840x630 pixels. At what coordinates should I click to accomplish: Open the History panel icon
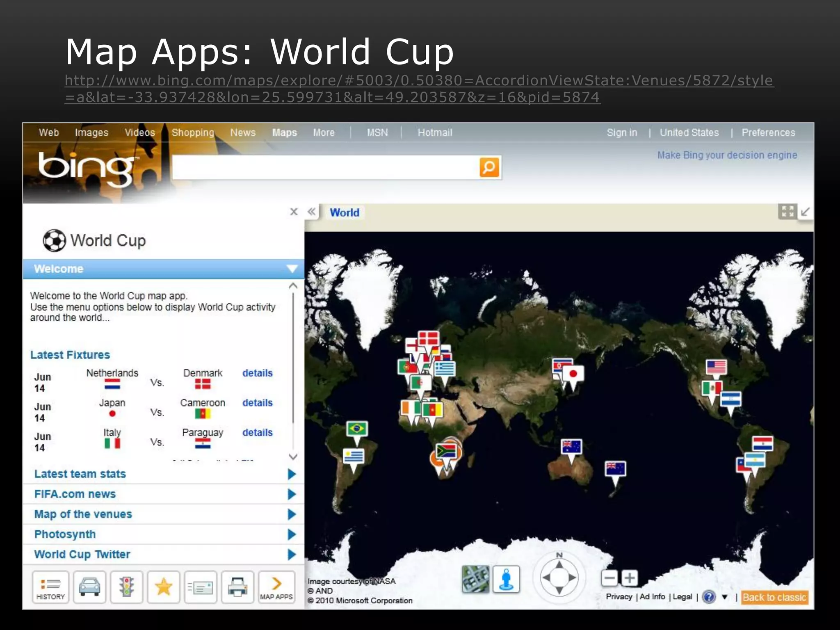pos(50,587)
